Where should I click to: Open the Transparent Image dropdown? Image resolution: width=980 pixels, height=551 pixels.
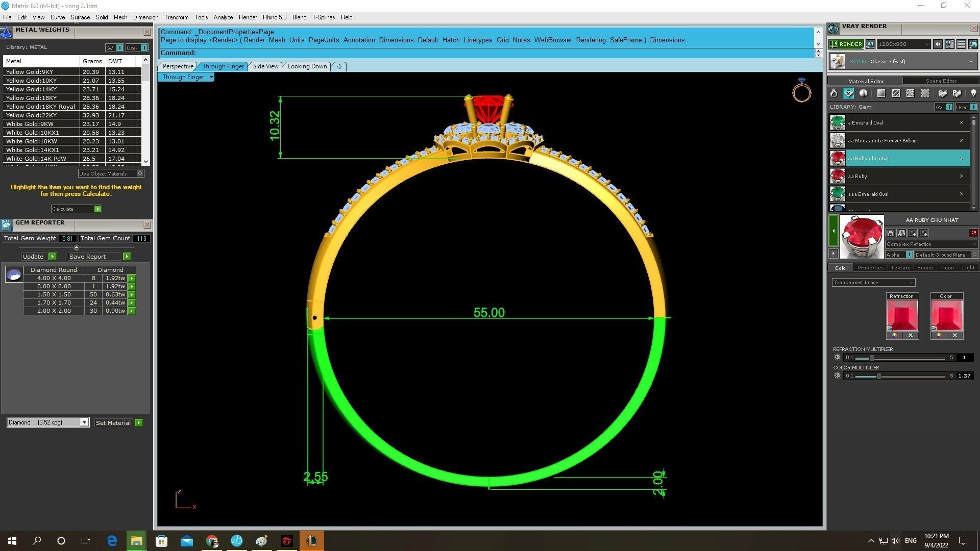[873, 283]
